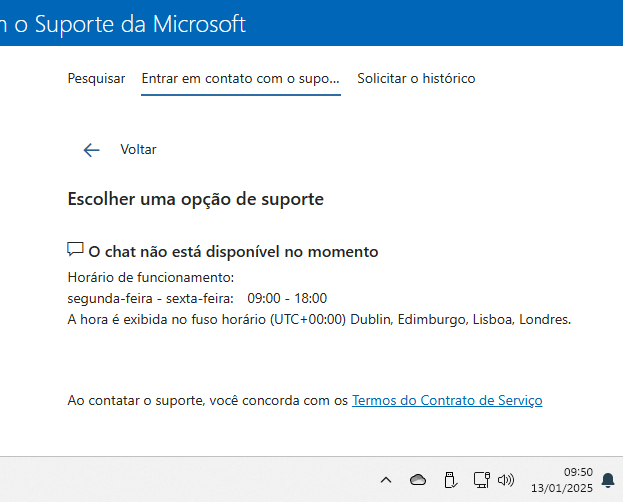
Task: Click the 'Escolher uma opção de suporte' heading
Action: [x=195, y=199]
